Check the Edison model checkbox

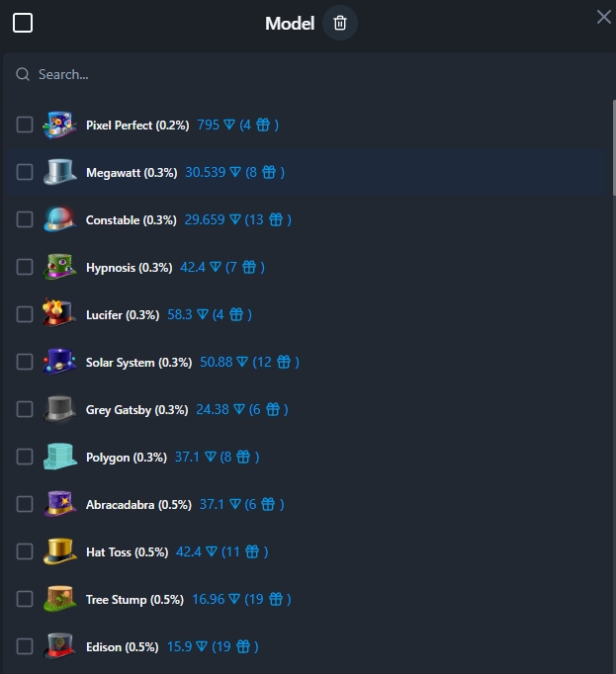point(25,646)
